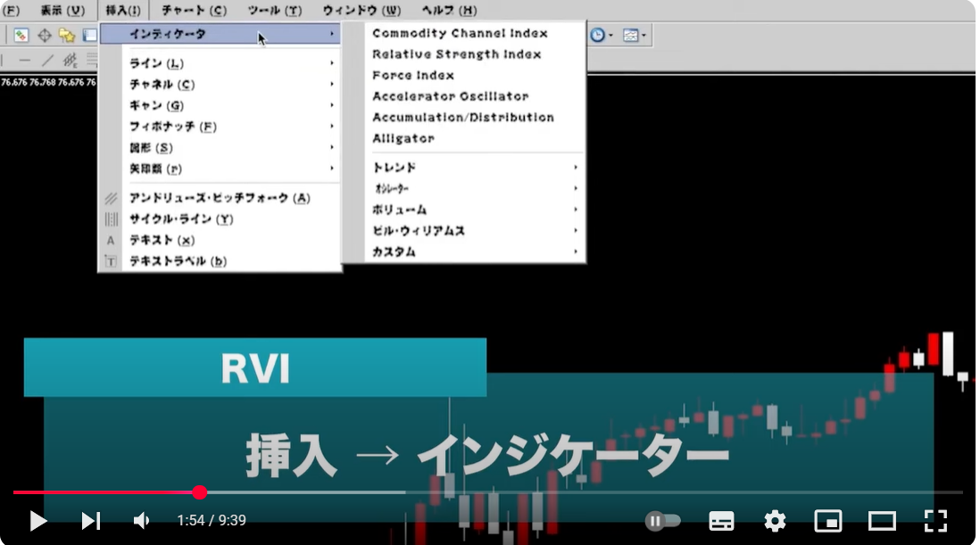980x545 pixels.
Task: Expand the ライン (L) submenu
Action: click(220, 63)
